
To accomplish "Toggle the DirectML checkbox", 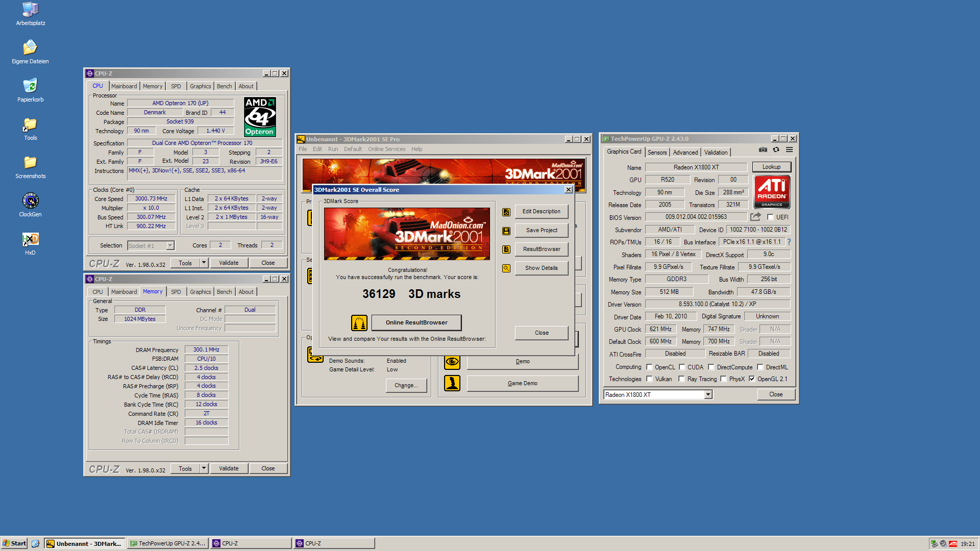I will coord(760,367).
